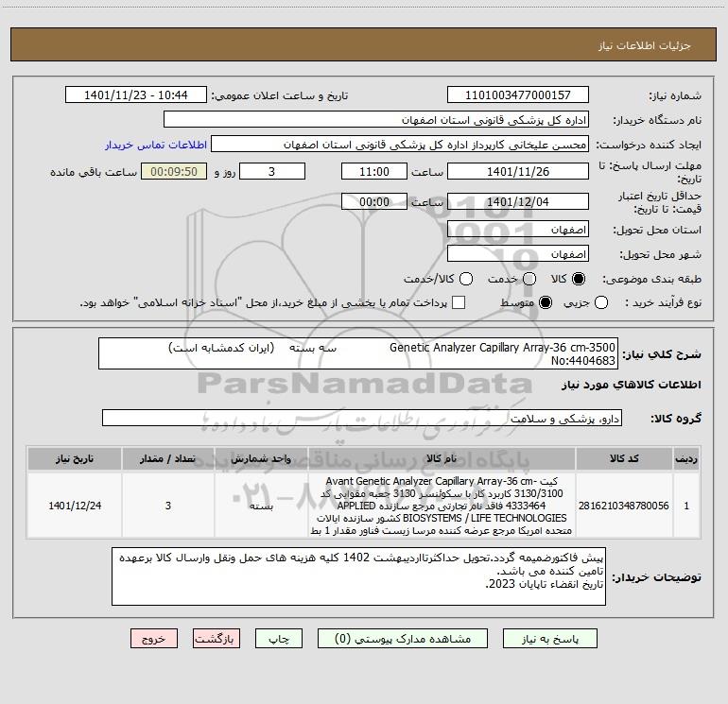The height and width of the screenshot is (704, 728).
Task: Click the response deadline date 1401/11/26
Action: tap(518, 171)
